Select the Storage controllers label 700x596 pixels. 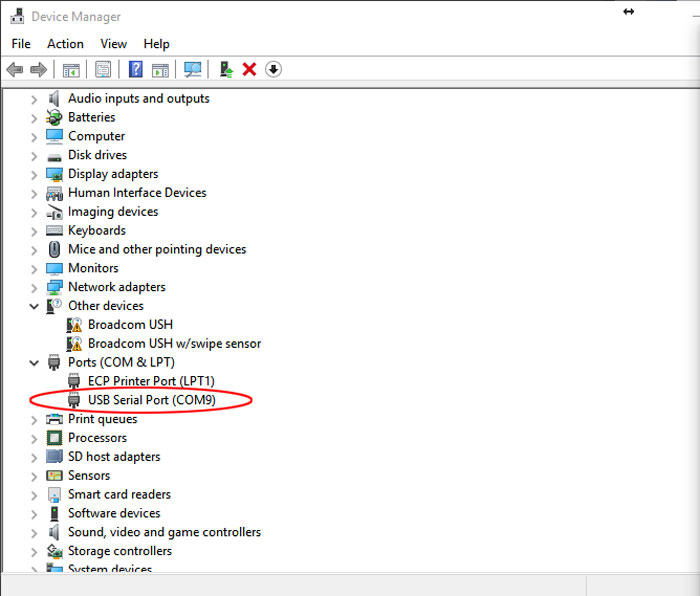(x=120, y=551)
